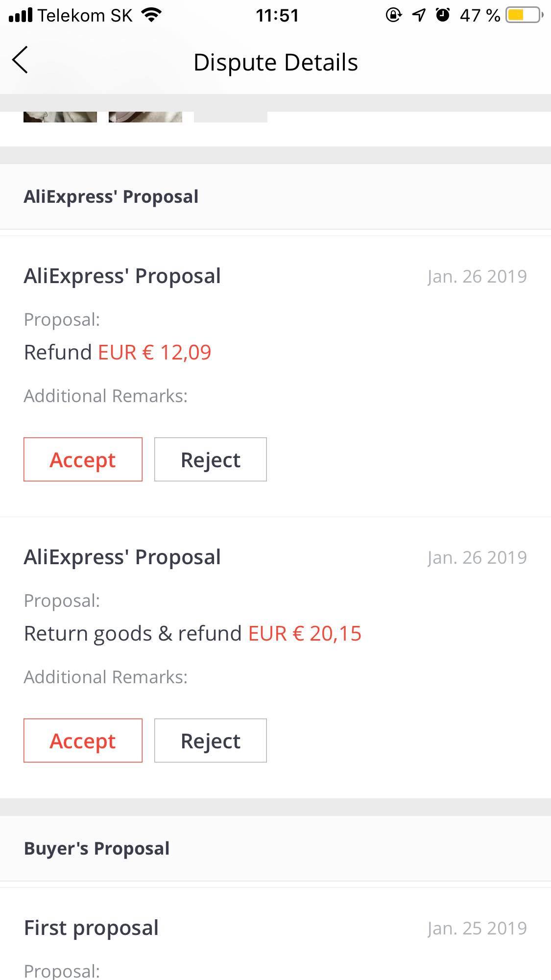
Task: Accept the EUR 12,09 refund proposal
Action: pyautogui.click(x=83, y=459)
